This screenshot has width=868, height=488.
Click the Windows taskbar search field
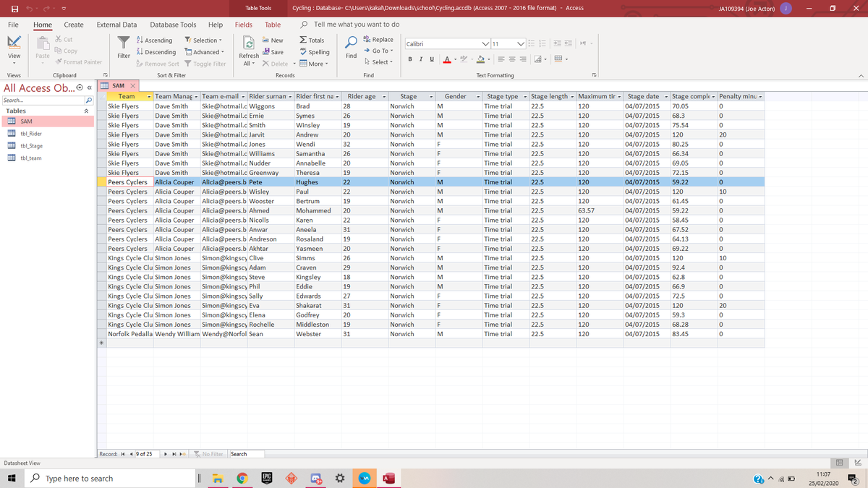(111, 479)
